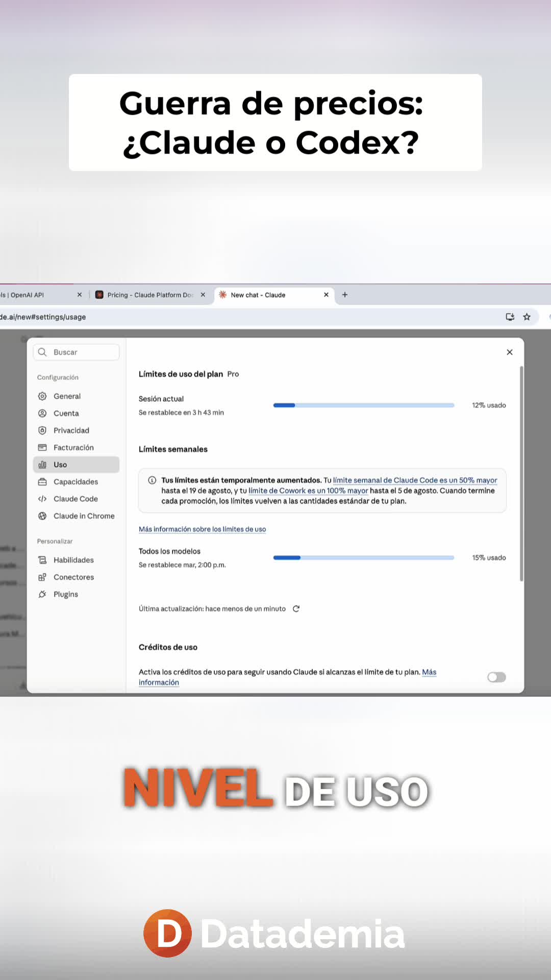
Task: Open link about Claude Code weekly limit 50% mayor
Action: 415,480
